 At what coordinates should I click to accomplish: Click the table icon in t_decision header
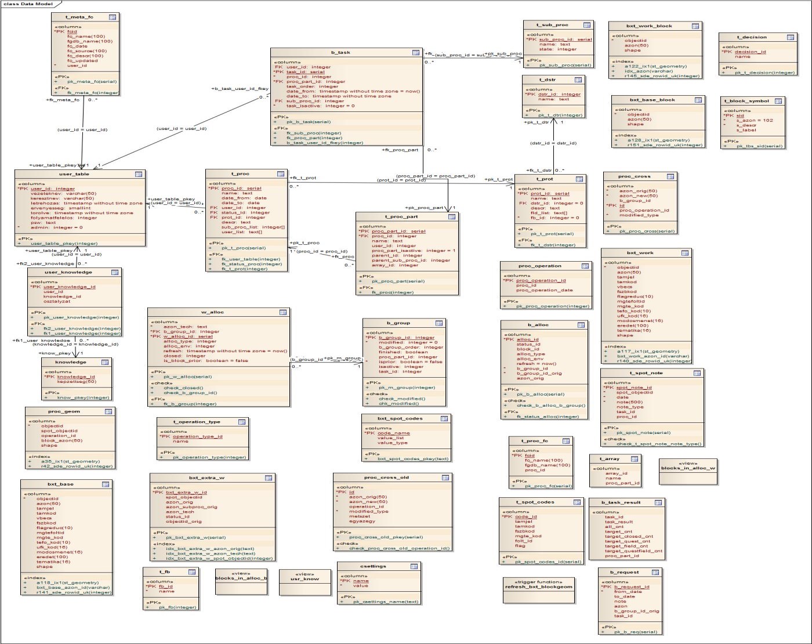tap(791, 37)
